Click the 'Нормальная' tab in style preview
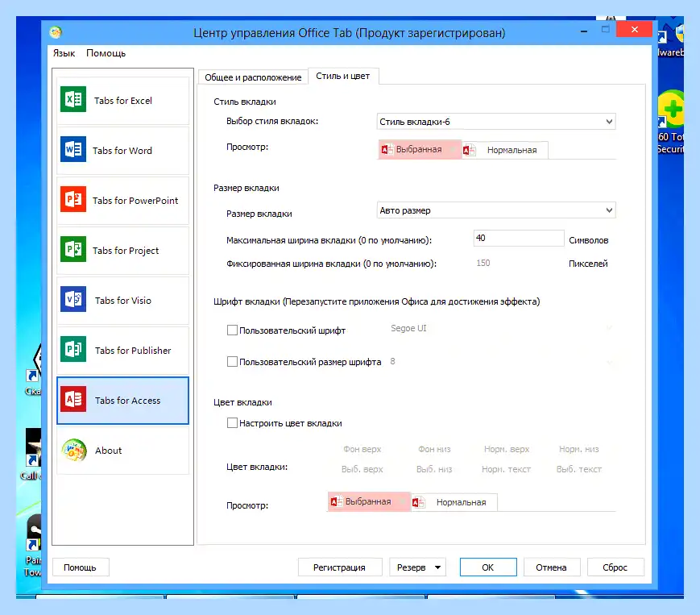This screenshot has height=615, width=700. [505, 150]
